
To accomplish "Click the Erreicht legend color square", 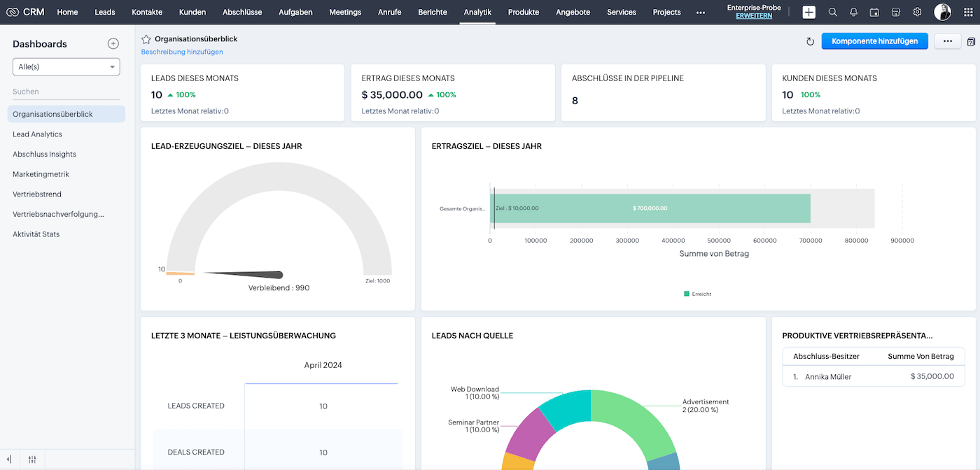I will (x=687, y=294).
